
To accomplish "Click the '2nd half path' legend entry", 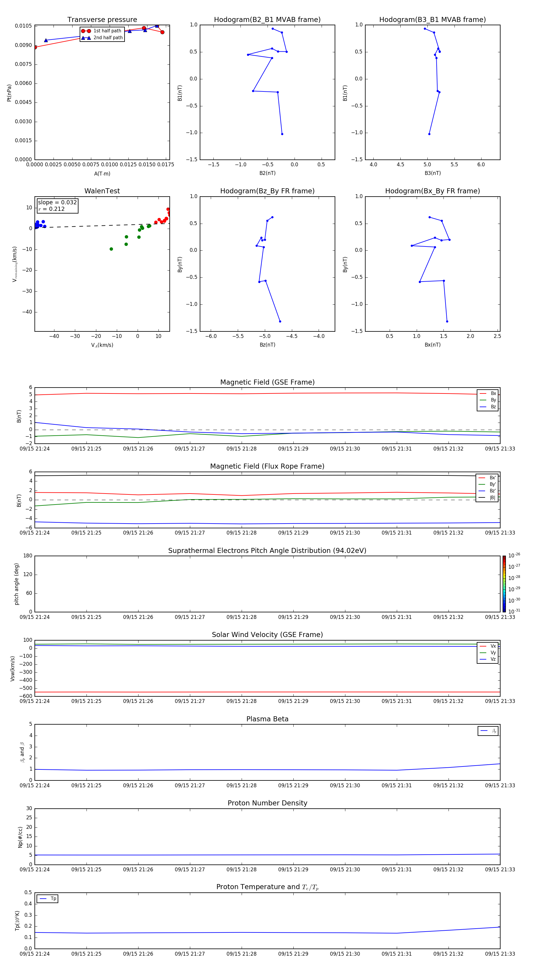I will click(102, 38).
